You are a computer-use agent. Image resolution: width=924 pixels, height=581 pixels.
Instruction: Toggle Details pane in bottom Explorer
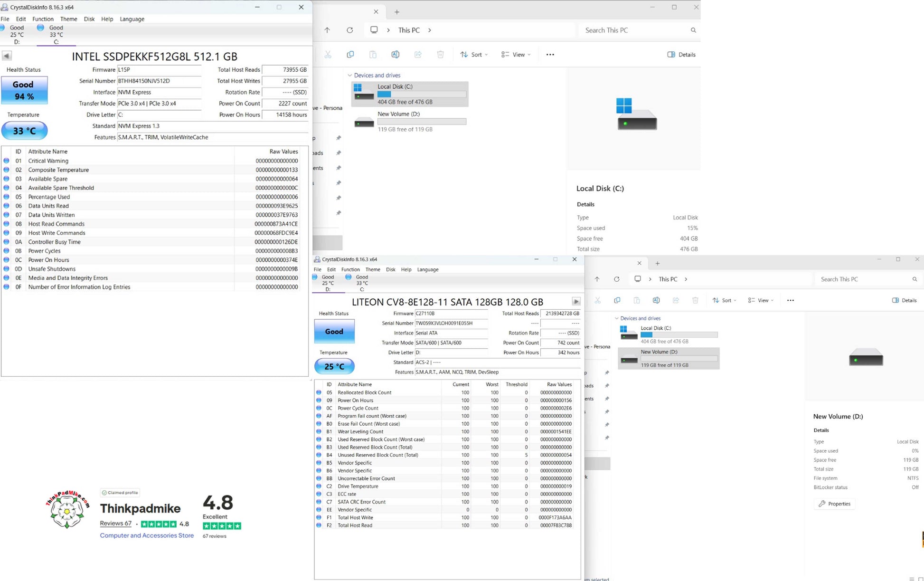coord(904,300)
